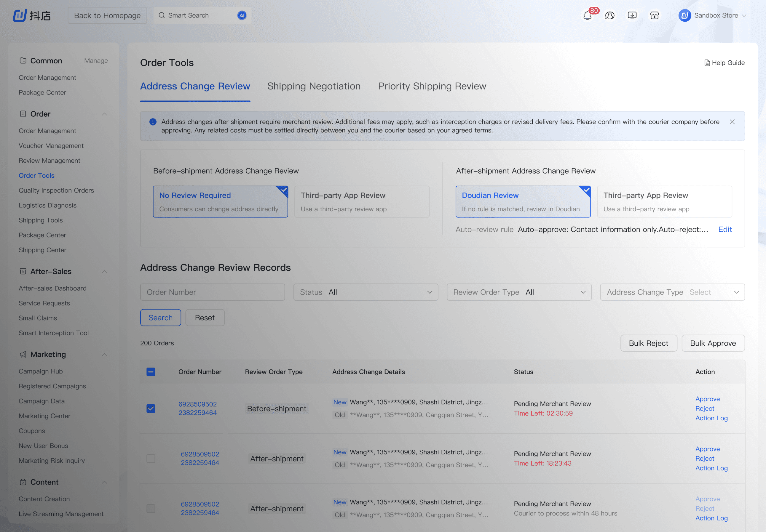Click the Order Number input field
Image resolution: width=766 pixels, height=532 pixels.
point(213,292)
